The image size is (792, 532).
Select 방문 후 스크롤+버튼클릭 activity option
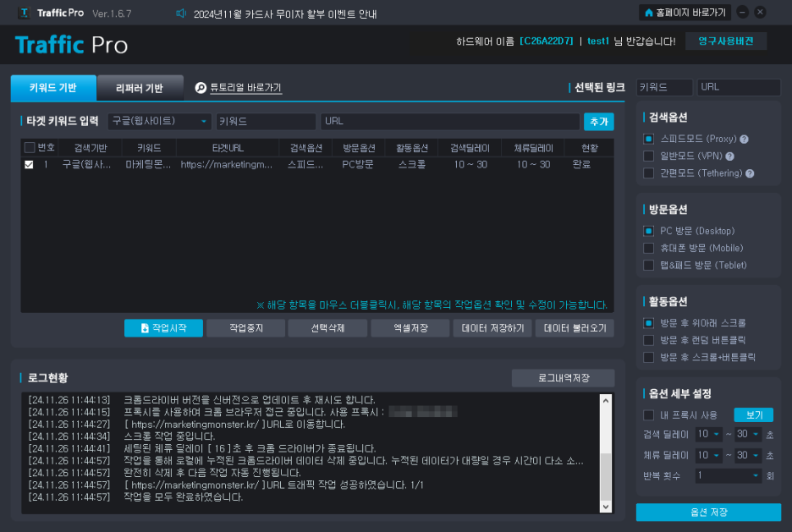click(648, 358)
